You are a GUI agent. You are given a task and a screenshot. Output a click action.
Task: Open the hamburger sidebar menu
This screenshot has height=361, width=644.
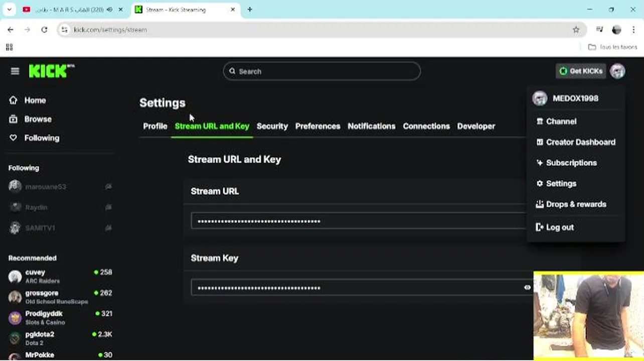[15, 71]
